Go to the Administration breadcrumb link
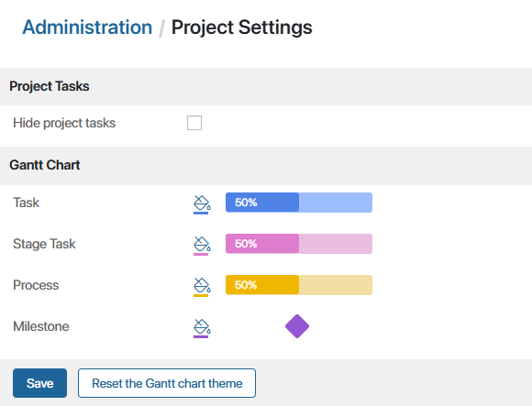This screenshot has width=532, height=406. [87, 27]
